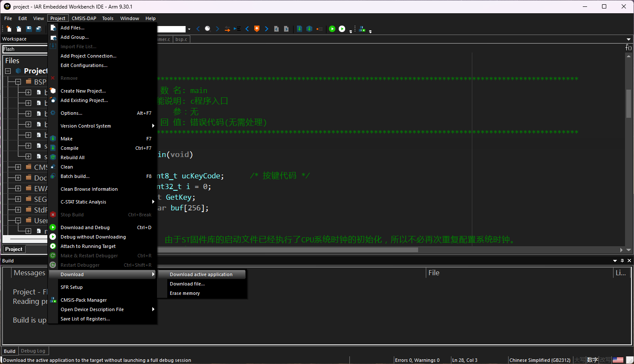The height and width of the screenshot is (364, 634).
Task: Click the Debug without Downloading toolbar icon
Action: click(x=342, y=29)
